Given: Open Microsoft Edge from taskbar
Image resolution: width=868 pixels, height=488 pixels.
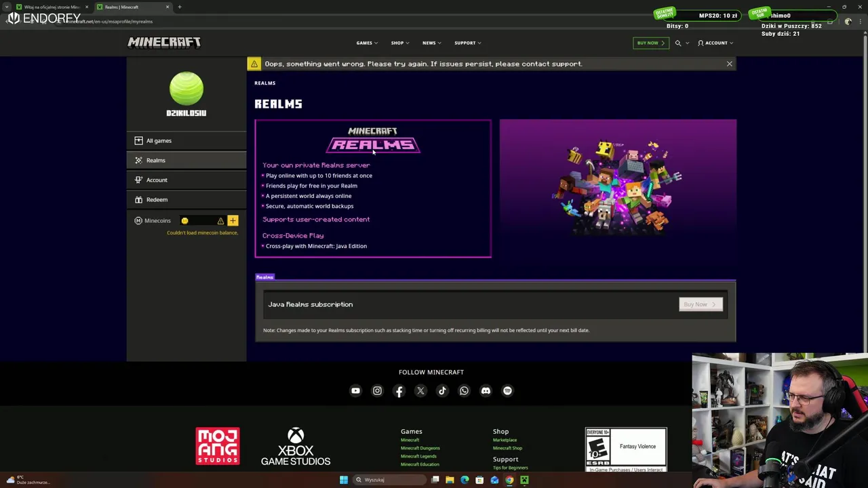Looking at the screenshot, I should coord(465,480).
